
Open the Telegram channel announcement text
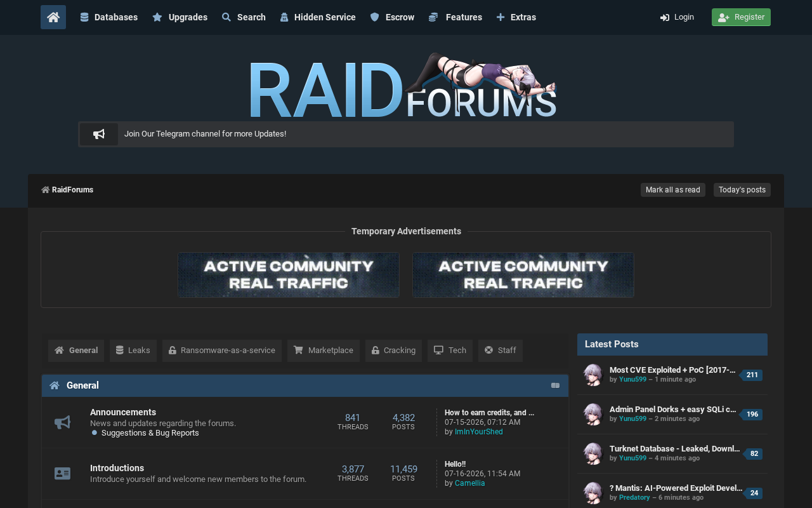point(205,134)
